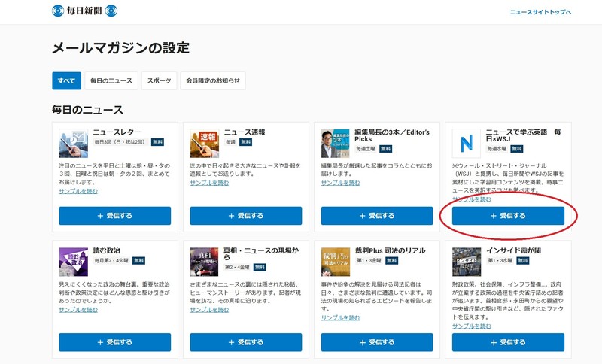Click the Mainichi Shimbun logo
The height and width of the screenshot is (364, 602).
click(84, 11)
